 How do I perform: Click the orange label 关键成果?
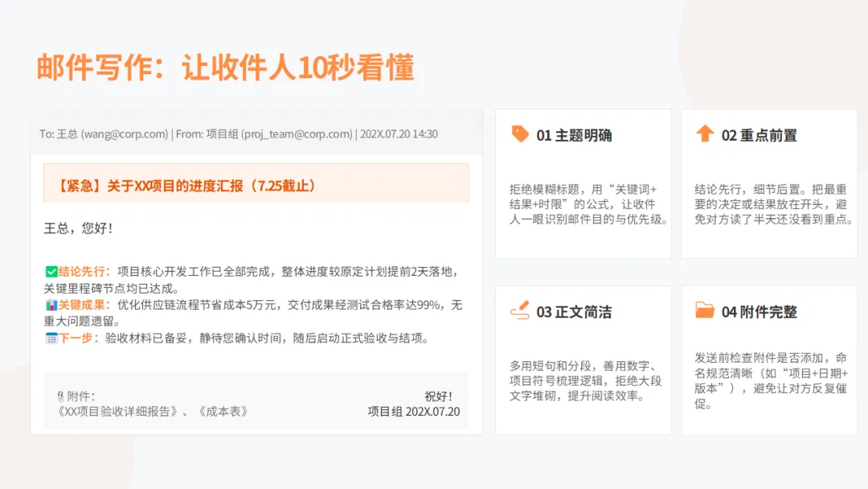[x=81, y=305]
